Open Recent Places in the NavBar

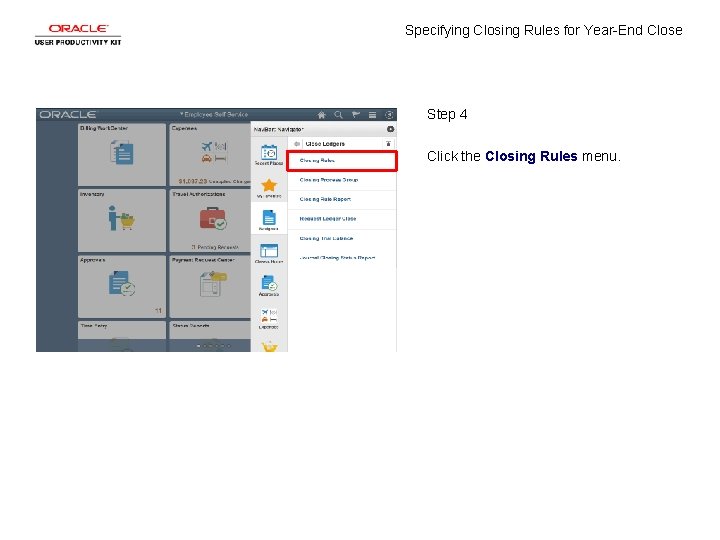point(269,155)
